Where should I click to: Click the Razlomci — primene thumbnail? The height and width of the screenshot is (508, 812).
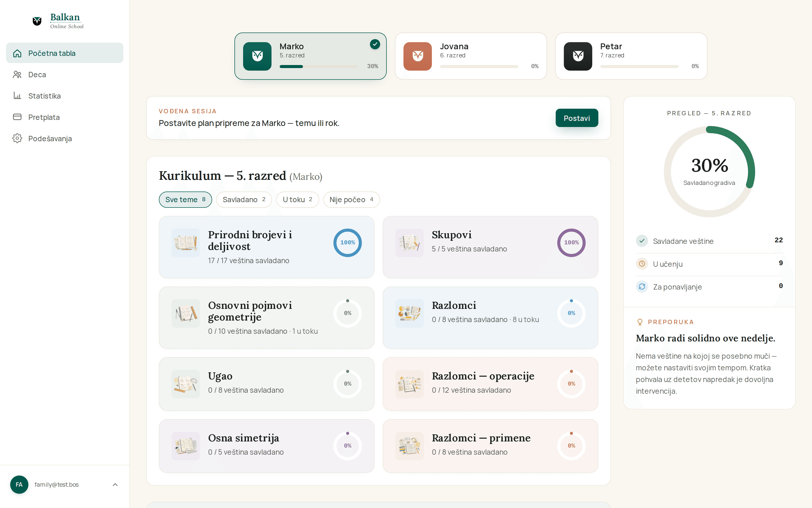409,446
